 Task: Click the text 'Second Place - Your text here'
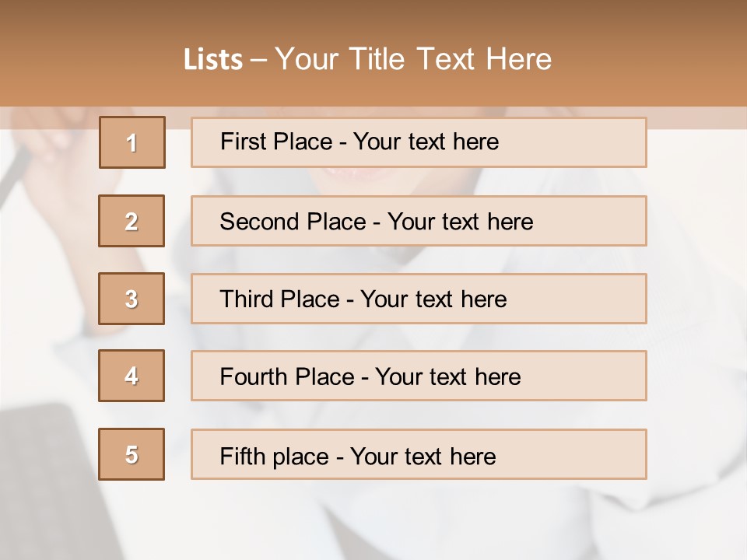377,222
